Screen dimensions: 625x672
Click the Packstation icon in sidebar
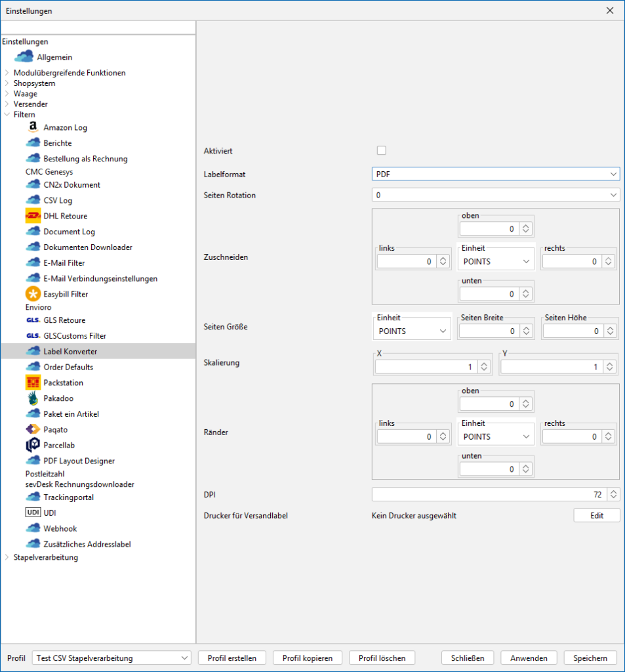tap(33, 383)
